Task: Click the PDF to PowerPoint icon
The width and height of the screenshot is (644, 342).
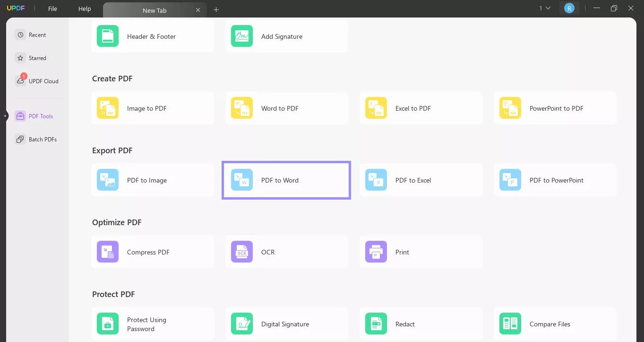Action: click(510, 180)
